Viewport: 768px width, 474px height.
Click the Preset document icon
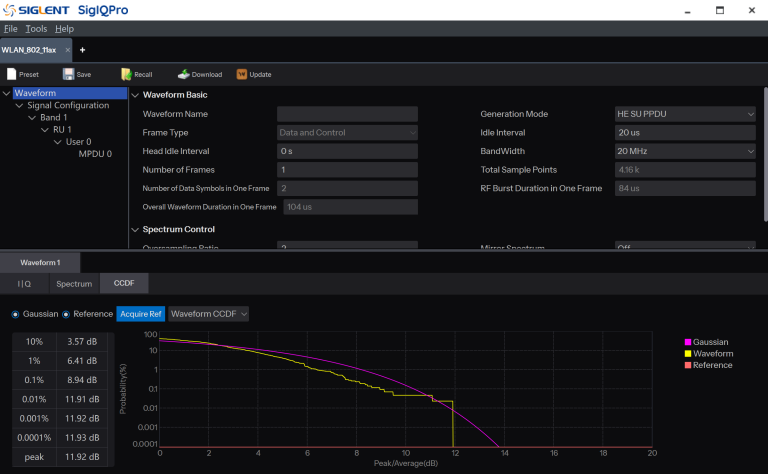click(12, 74)
